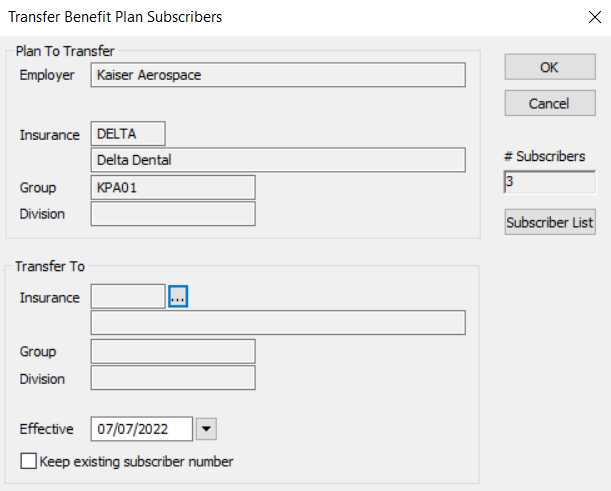Click the Employer field showing Kaiser Aerospace
611x491 pixels.
[277, 75]
